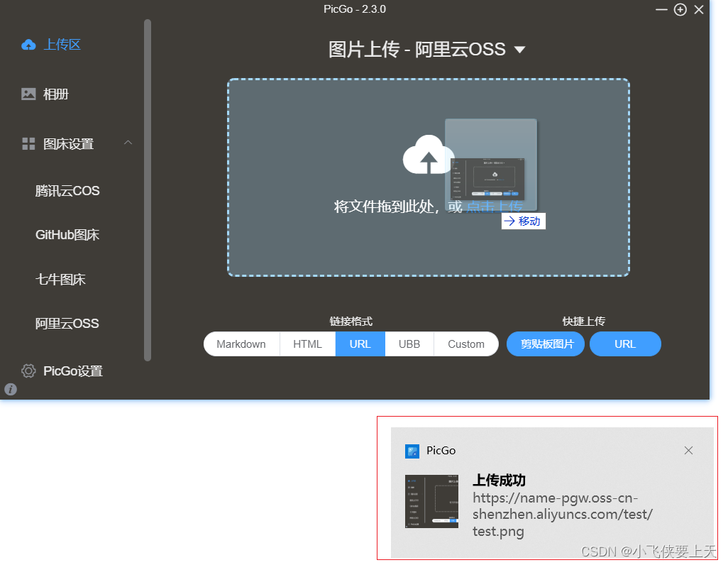The height and width of the screenshot is (565, 728).
Task: Select GitHub图床 settings
Action: coord(67,235)
